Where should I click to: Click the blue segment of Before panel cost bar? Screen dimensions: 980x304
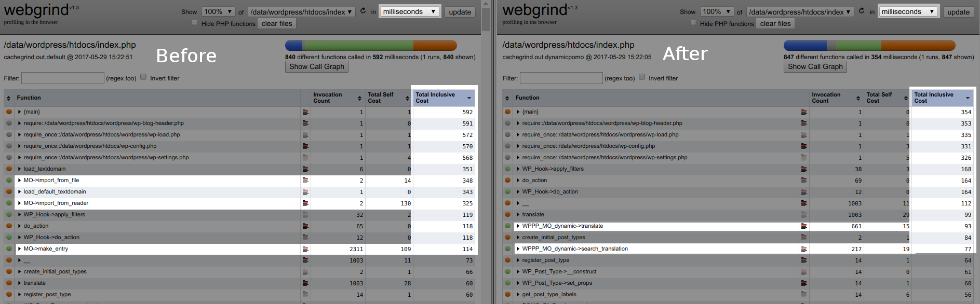(294, 46)
